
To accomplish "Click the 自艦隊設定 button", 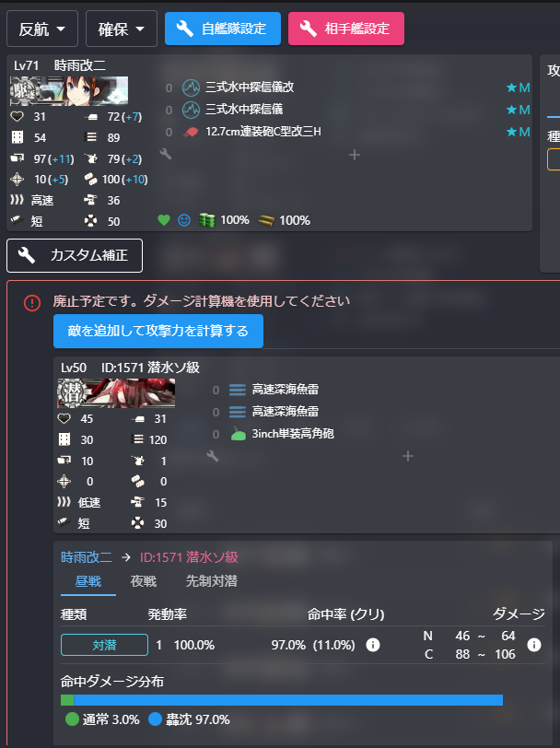I will pyautogui.click(x=223, y=29).
